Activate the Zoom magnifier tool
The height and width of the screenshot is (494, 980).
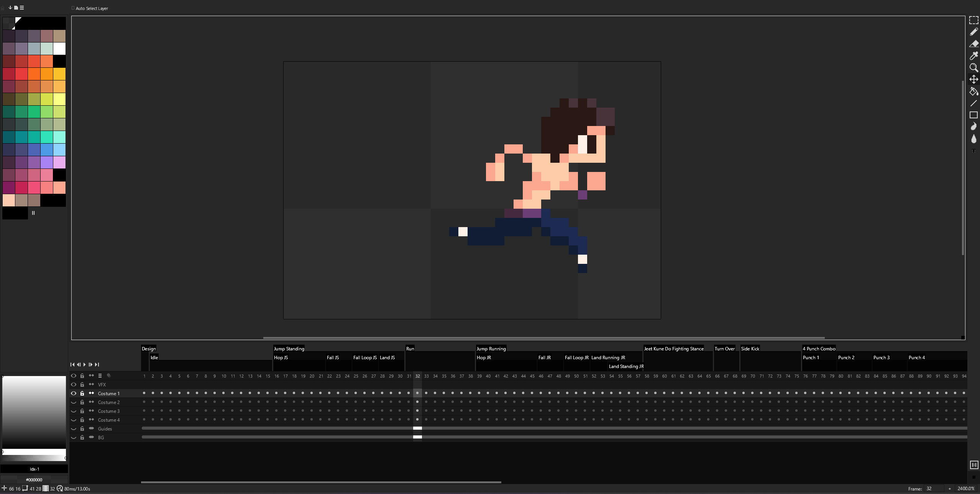tap(973, 68)
